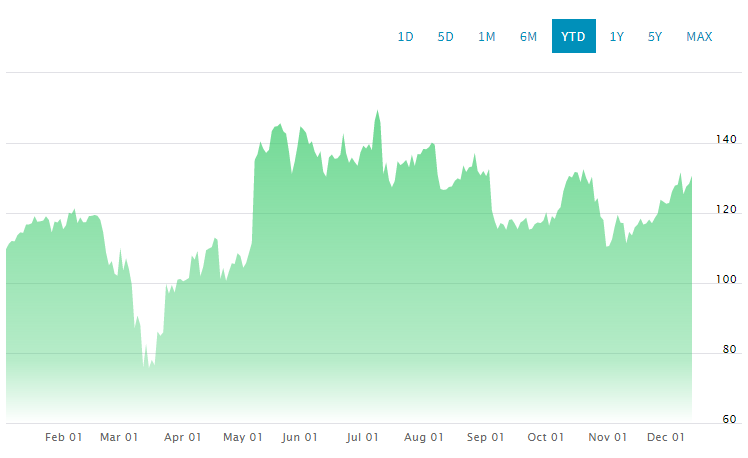Select the Jun 01 axis marker
The image size is (748, 458).
[x=300, y=437]
